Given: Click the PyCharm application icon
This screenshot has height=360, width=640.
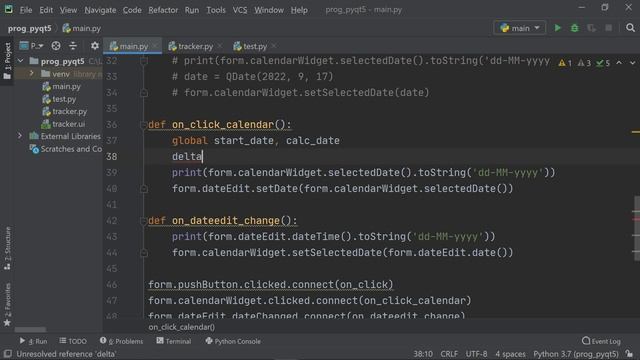Looking at the screenshot, I should coord(9,9).
